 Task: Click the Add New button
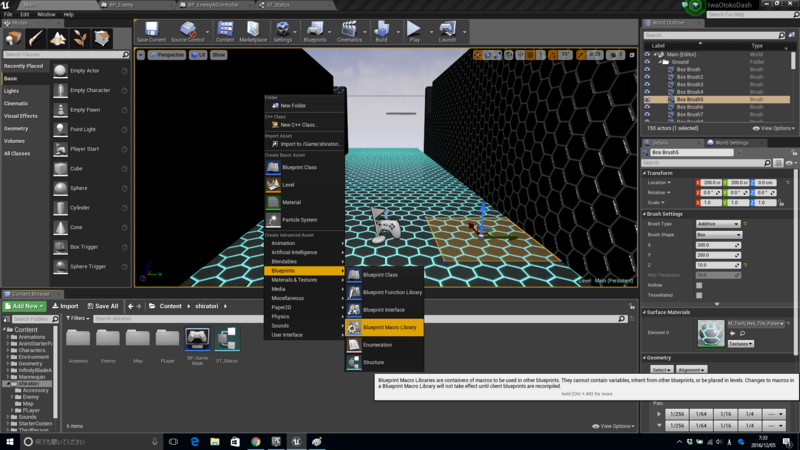point(24,306)
